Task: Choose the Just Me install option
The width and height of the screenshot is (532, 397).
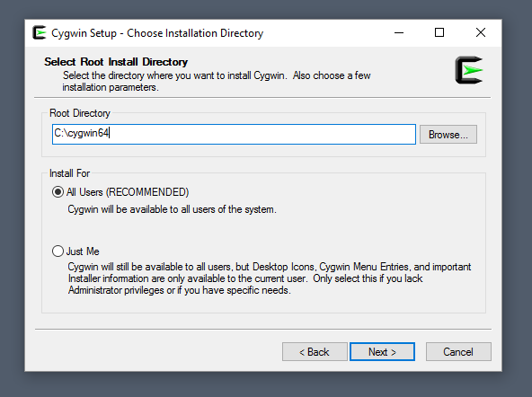Action: pos(58,251)
